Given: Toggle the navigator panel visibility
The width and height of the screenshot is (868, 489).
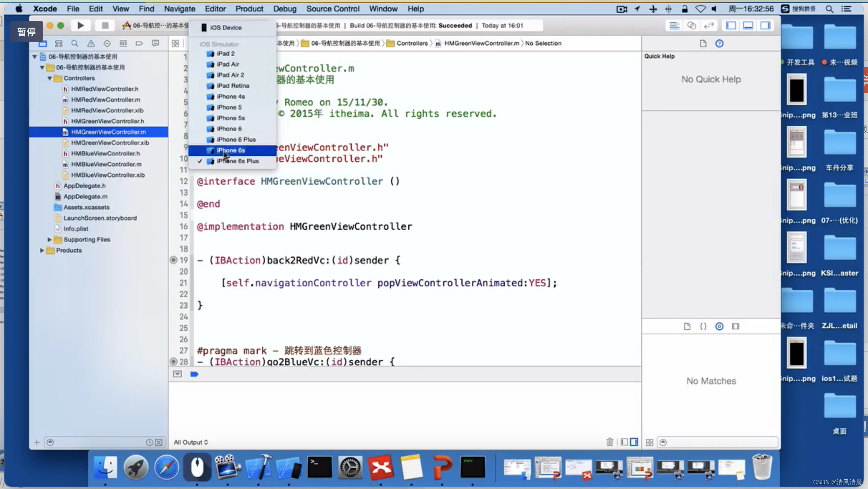Looking at the screenshot, I should [731, 25].
